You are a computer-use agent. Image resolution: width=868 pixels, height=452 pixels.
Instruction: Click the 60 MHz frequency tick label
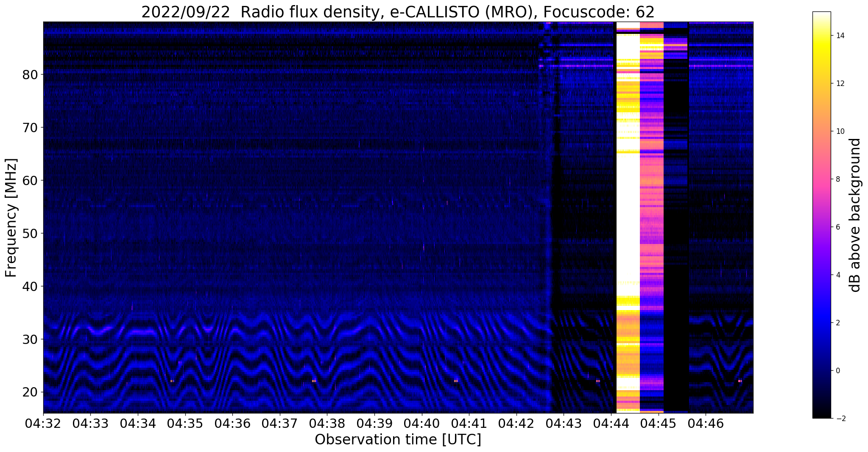[30, 180]
